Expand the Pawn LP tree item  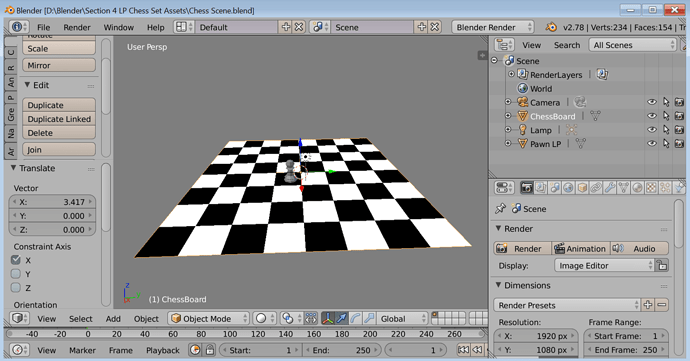(x=508, y=144)
